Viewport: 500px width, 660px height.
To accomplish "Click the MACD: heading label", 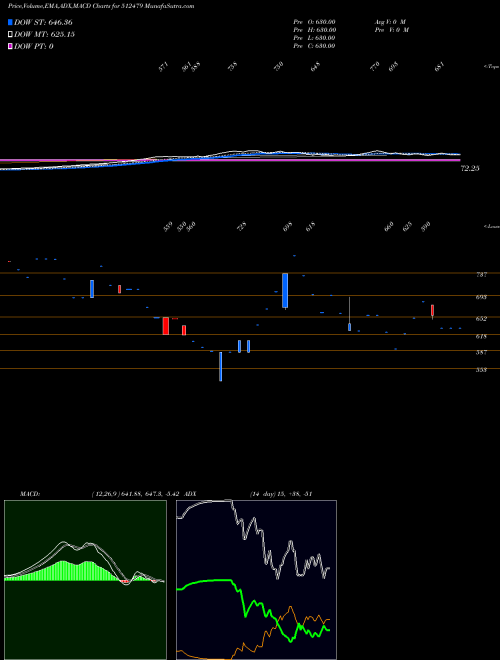I will point(30,493).
